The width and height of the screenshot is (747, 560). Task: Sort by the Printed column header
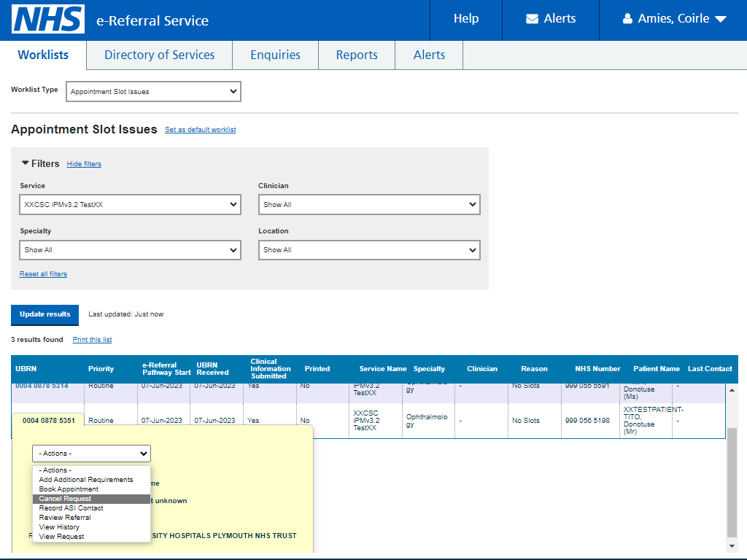pos(317,368)
